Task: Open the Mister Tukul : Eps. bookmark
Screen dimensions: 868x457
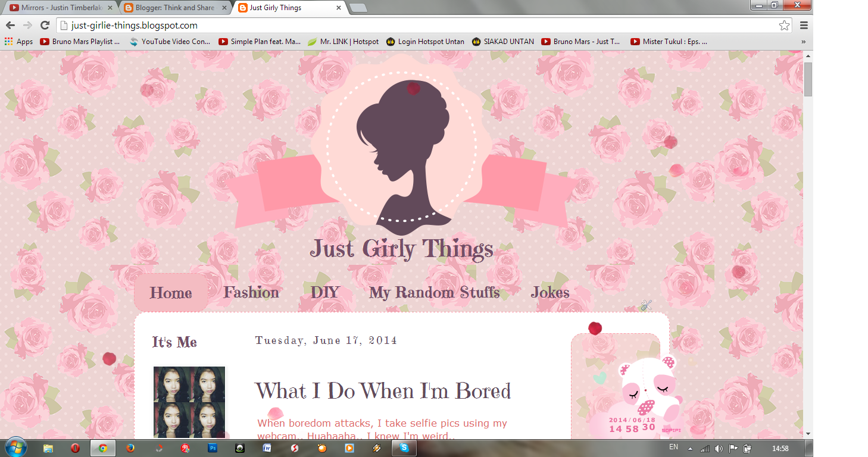Action: point(669,42)
